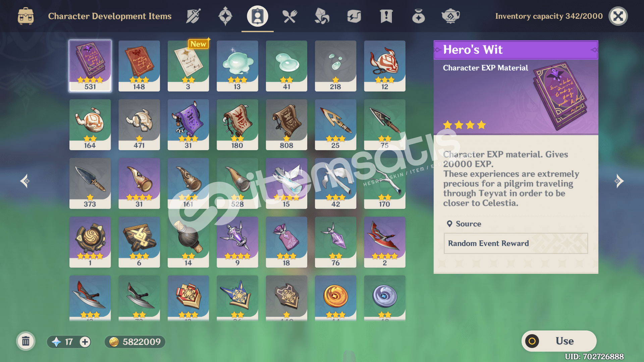The image size is (644, 362).
Task: Click the Use button
Action: pos(559,341)
